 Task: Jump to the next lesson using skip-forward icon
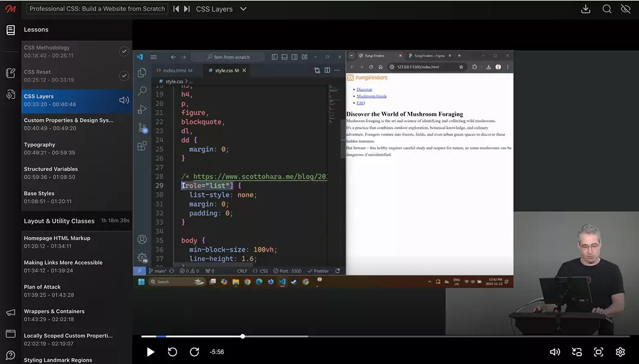coord(187,9)
